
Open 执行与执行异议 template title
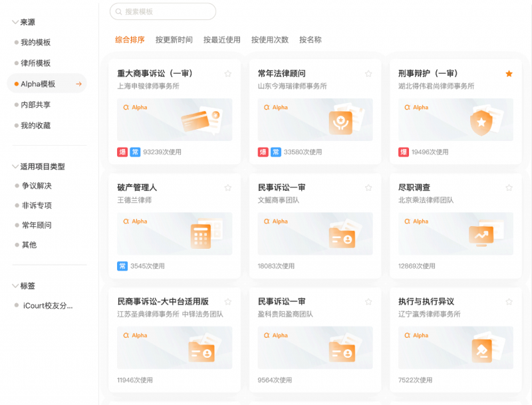pyautogui.click(x=426, y=301)
